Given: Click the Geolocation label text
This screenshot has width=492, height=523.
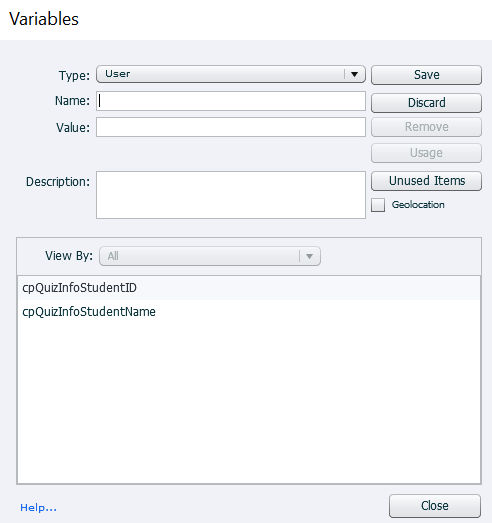Looking at the screenshot, I should [418, 204].
